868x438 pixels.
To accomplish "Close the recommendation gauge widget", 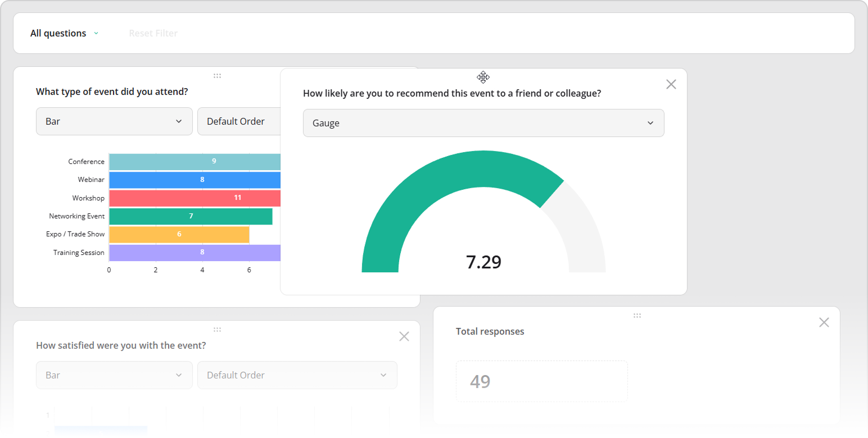I will (671, 84).
